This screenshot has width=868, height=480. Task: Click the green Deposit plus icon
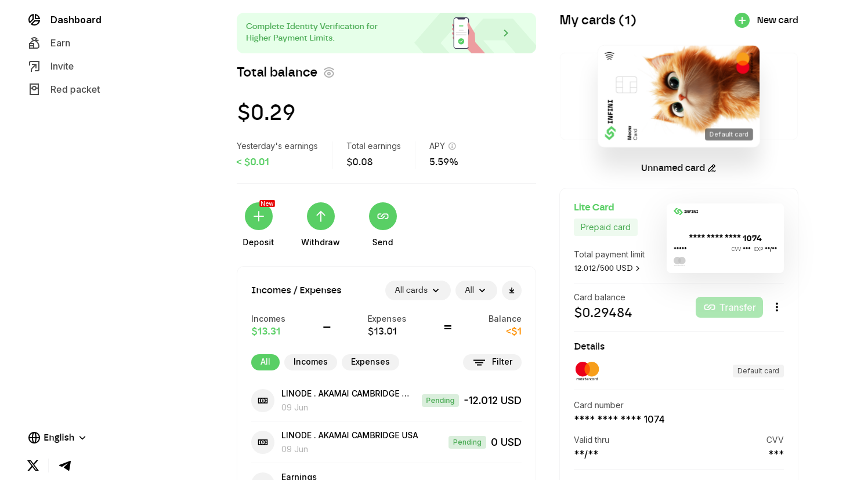pyautogui.click(x=259, y=216)
